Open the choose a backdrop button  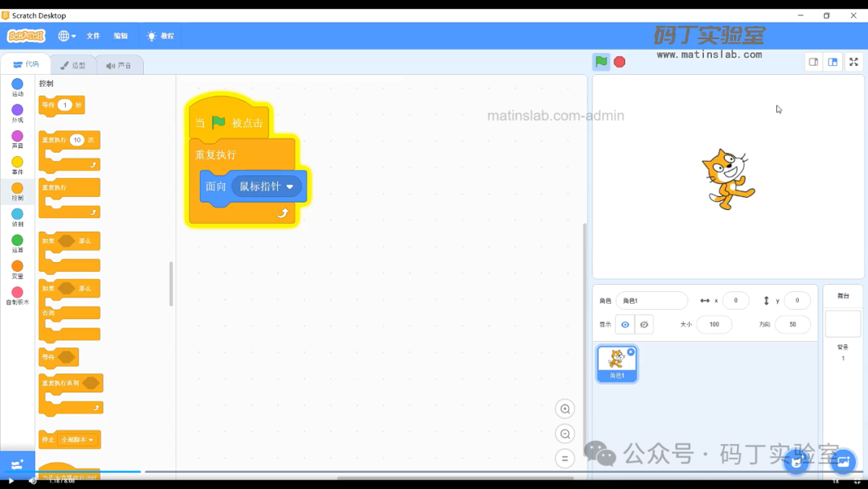(843, 462)
